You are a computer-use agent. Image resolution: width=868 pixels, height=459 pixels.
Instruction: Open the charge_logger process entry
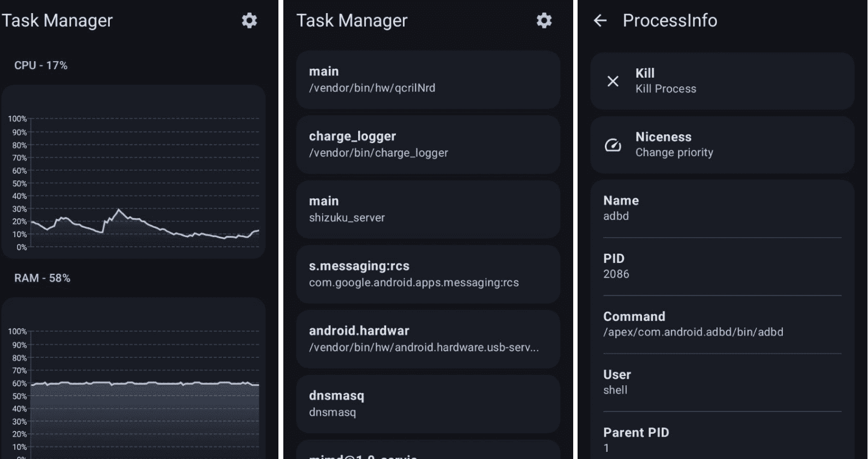(x=428, y=145)
